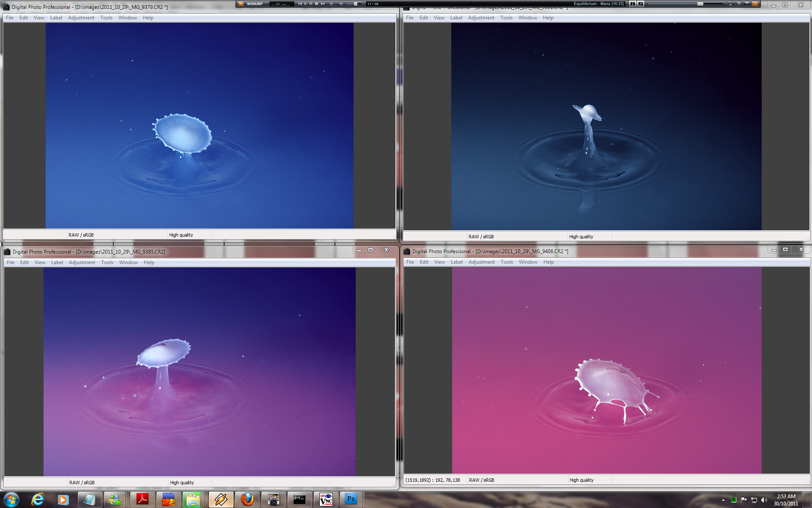
Task: Open Adjustment menu in MG_9379 window
Action: [81, 18]
